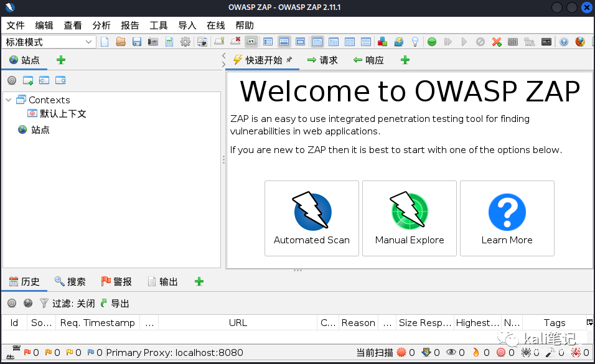Click the Manage Add-ons colored blocks icon
The width and height of the screenshot is (595, 364).
point(383,42)
